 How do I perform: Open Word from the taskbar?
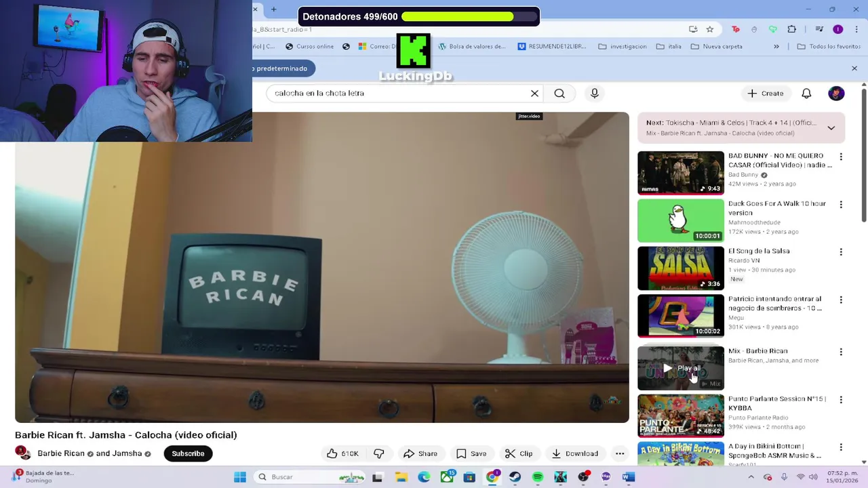pyautogui.click(x=629, y=477)
